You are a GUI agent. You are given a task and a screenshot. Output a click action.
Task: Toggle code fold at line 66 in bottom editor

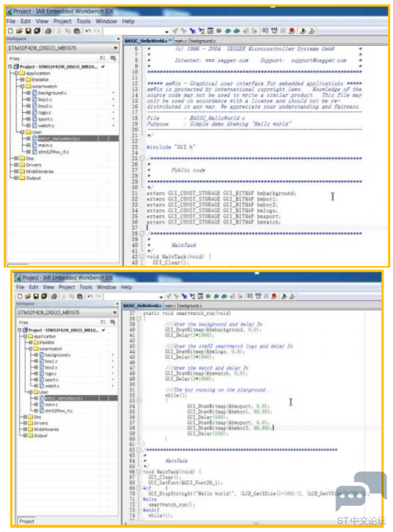(x=139, y=472)
